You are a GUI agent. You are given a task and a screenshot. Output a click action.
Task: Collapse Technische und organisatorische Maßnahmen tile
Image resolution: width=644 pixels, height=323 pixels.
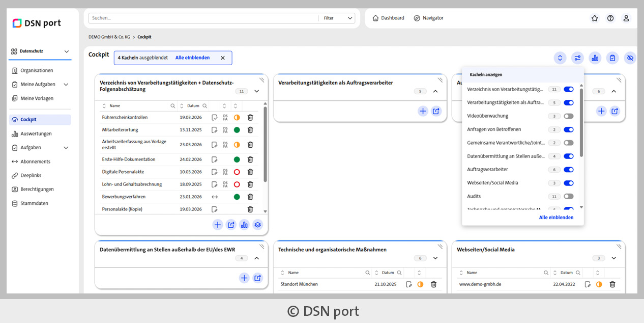pos(435,258)
